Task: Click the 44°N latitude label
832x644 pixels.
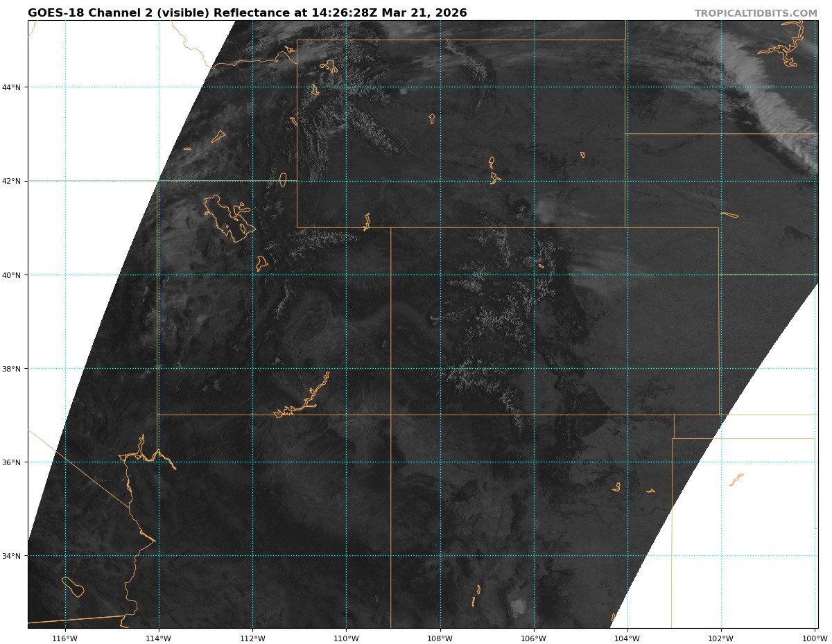Action: click(13, 87)
